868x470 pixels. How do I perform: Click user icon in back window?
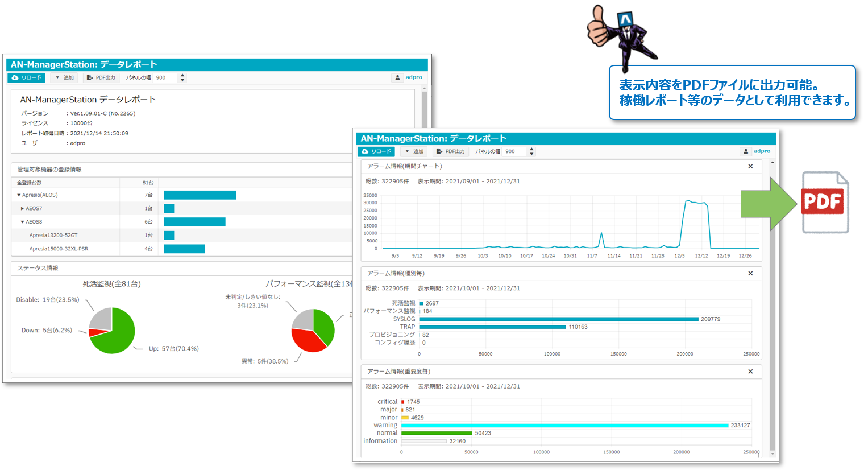tap(397, 77)
